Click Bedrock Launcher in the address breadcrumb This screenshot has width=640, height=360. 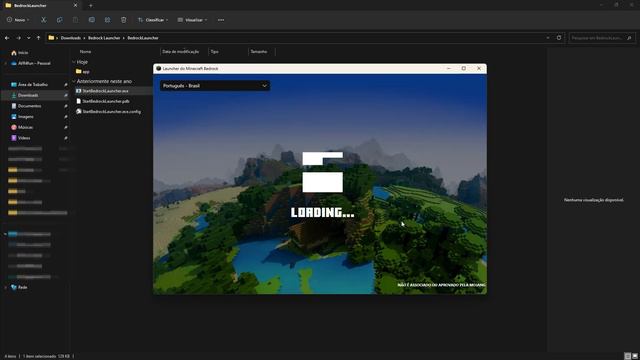[x=104, y=38]
